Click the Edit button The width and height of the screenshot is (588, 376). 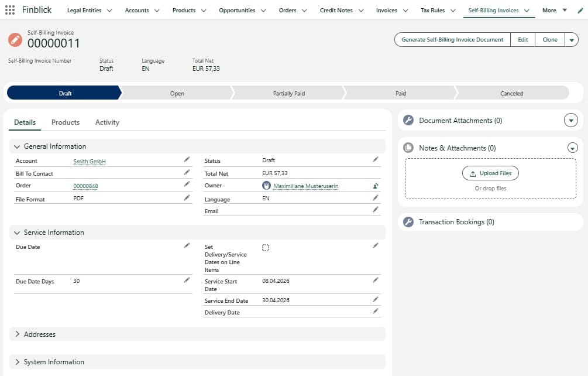tap(522, 40)
